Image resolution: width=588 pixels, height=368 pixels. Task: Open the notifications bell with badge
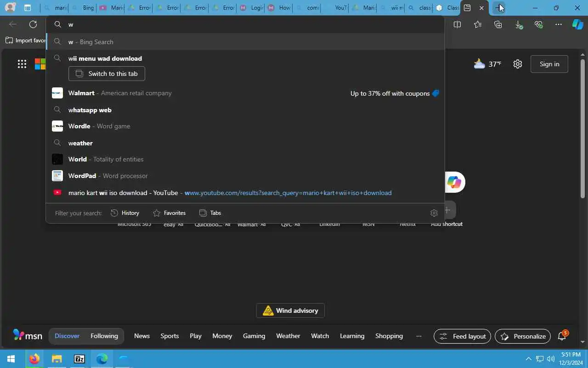562,336
